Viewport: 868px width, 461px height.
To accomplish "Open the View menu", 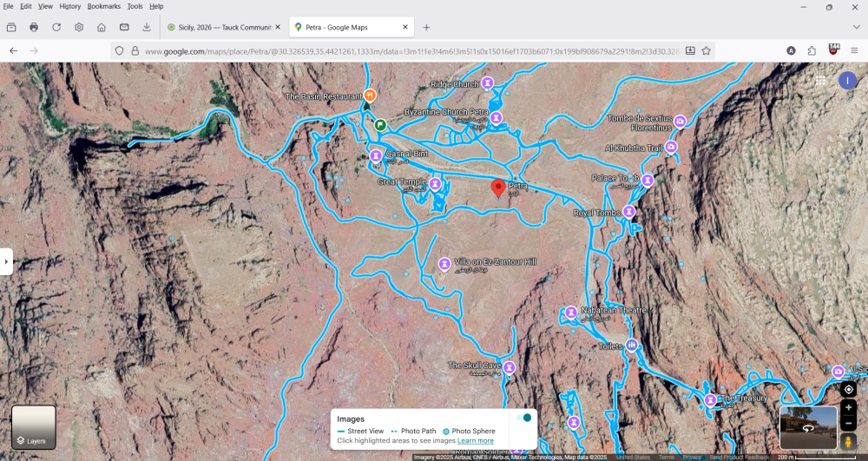I will point(45,6).
